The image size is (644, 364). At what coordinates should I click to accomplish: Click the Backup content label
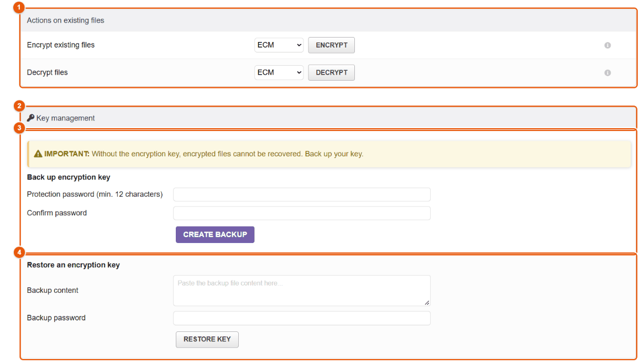click(x=53, y=291)
